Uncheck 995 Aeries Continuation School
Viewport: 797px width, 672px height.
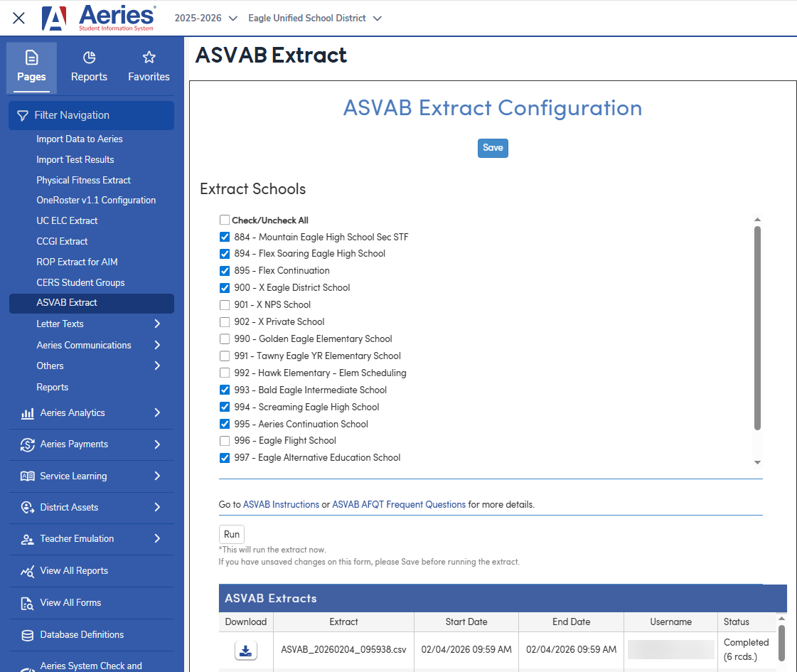tap(224, 424)
